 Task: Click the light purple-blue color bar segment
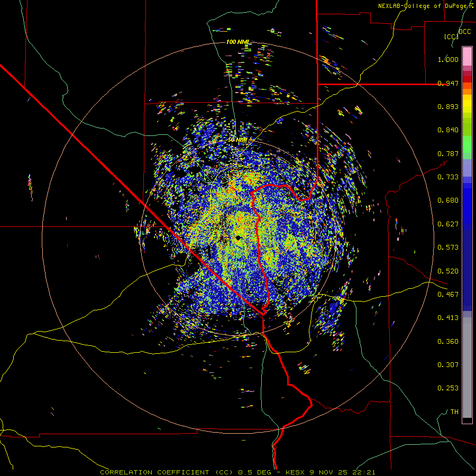[467, 169]
